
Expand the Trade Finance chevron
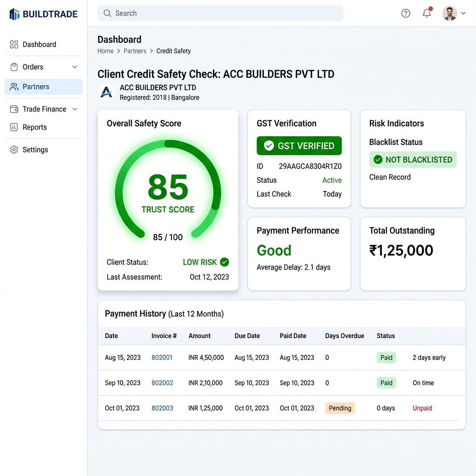tap(75, 109)
